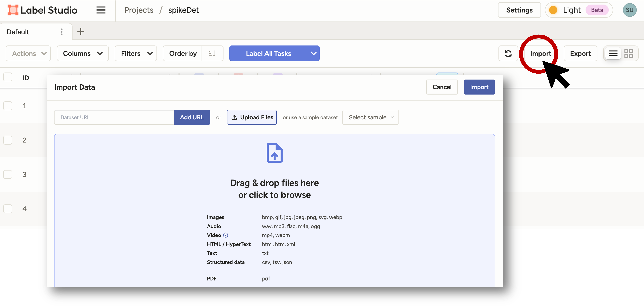Open the hamburger navigation menu
This screenshot has width=644, height=308.
point(101,10)
